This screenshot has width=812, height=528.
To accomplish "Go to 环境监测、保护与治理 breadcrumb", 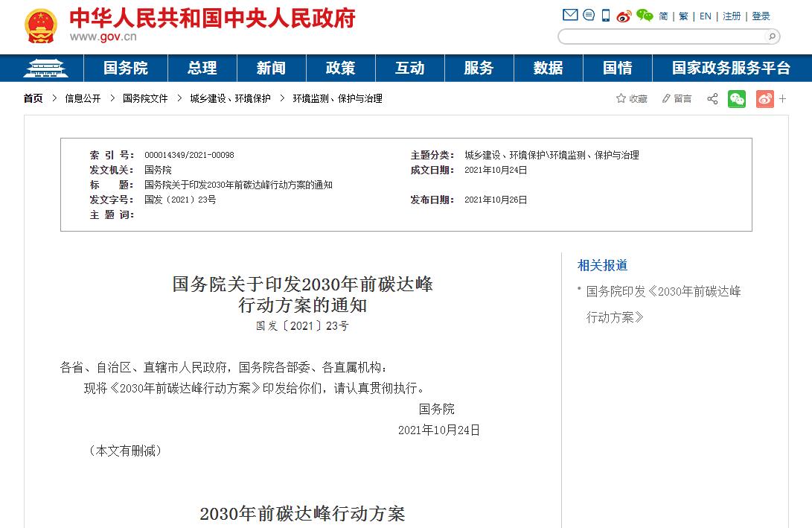I will click(338, 98).
